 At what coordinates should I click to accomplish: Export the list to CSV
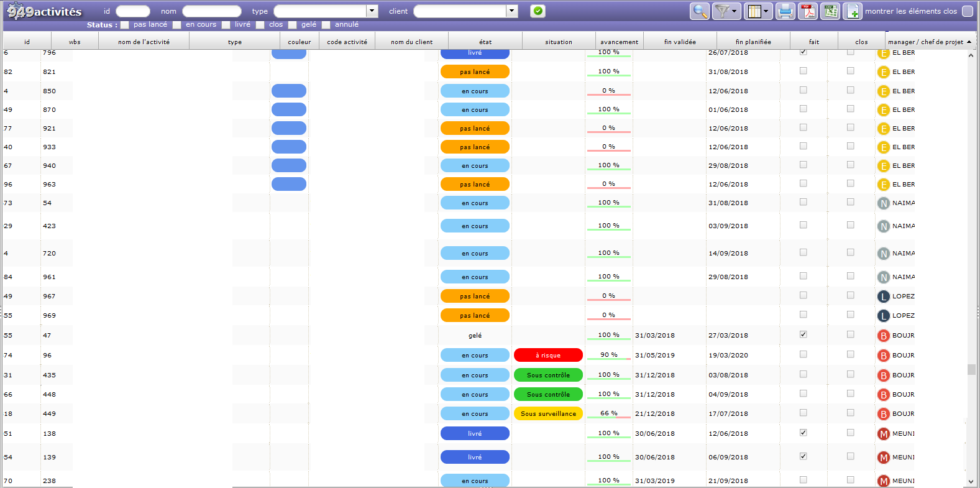pos(830,11)
